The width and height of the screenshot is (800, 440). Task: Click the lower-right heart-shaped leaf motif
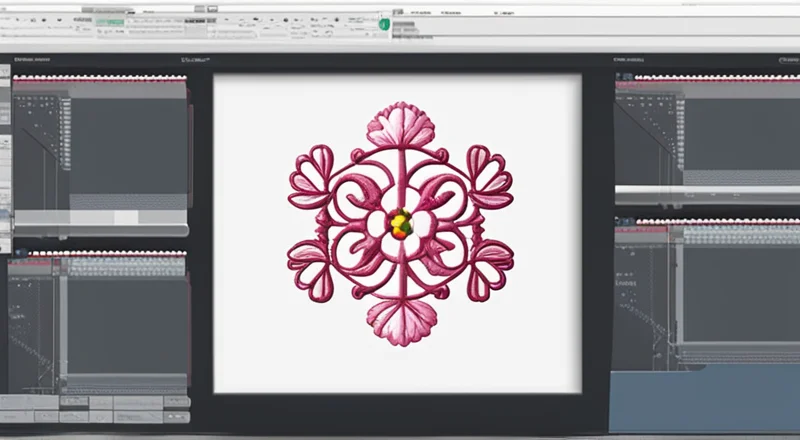[489, 268]
